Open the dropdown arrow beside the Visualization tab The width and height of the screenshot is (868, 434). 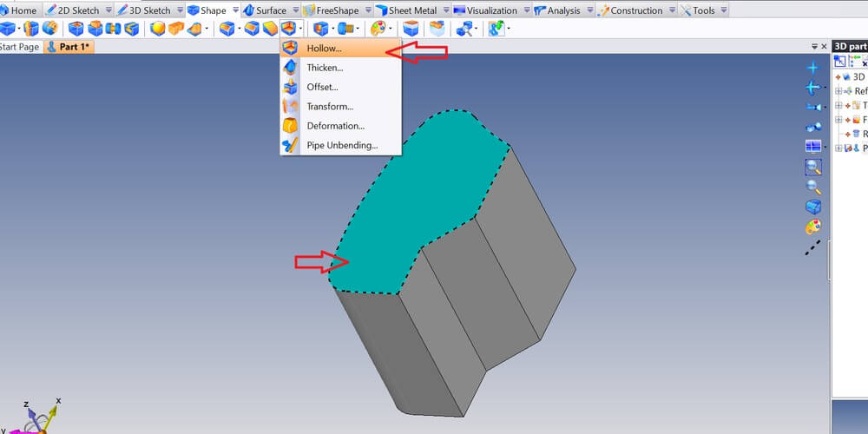click(x=525, y=10)
